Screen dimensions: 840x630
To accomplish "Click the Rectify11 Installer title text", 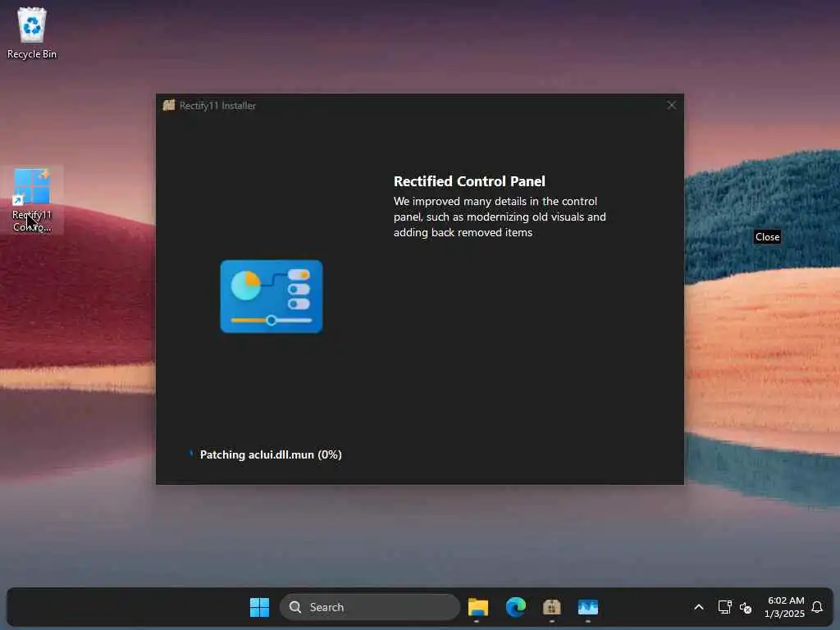I will 217,106.
